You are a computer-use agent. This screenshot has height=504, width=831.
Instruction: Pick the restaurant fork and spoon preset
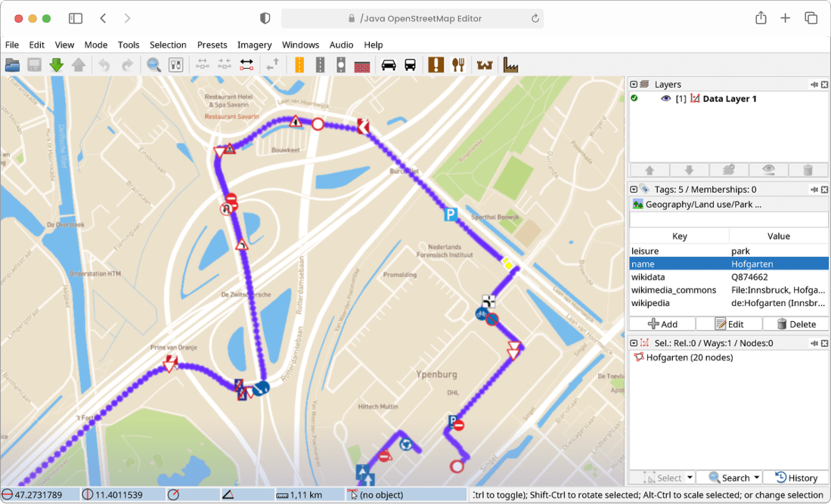tap(458, 65)
